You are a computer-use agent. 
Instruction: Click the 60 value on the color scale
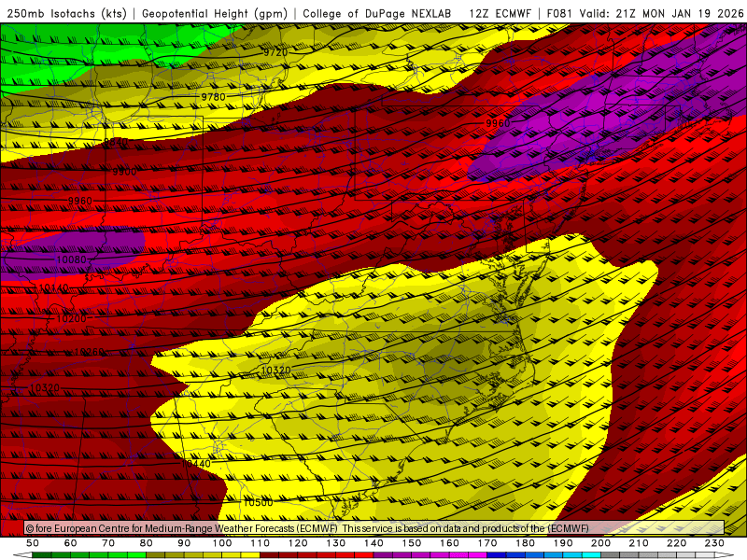[71, 543]
